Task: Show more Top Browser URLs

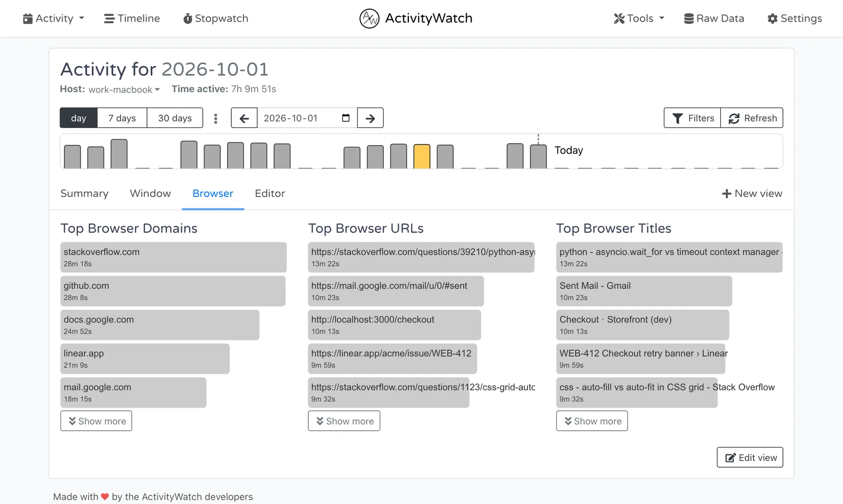Action: (344, 421)
